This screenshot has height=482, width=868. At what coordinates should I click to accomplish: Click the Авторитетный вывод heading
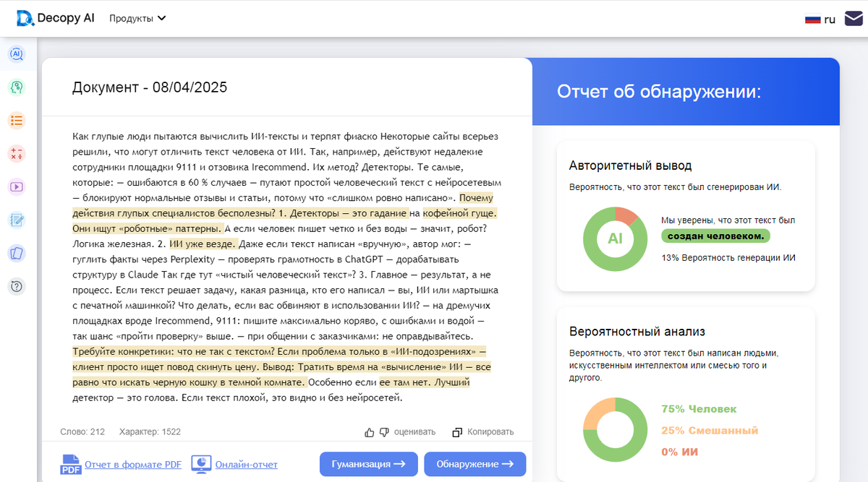[x=630, y=165]
